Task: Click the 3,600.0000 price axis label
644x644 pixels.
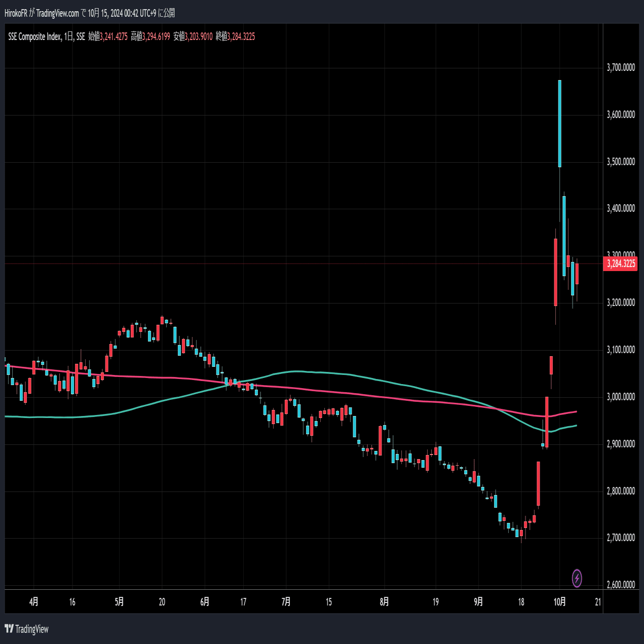Action: point(621,115)
